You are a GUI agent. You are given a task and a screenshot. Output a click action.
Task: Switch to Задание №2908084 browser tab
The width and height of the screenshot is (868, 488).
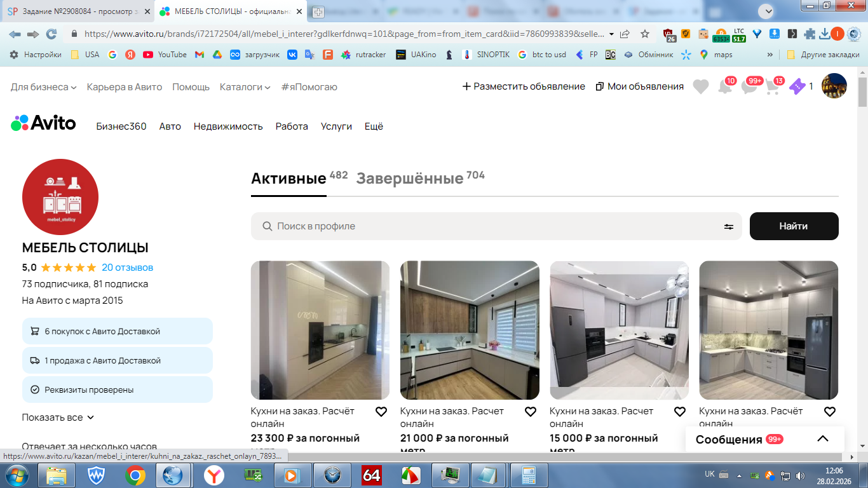click(x=79, y=11)
